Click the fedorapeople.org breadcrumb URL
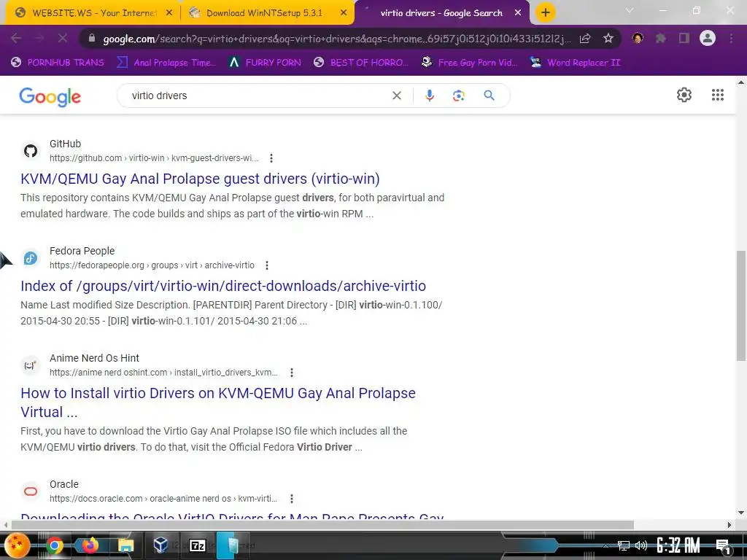 click(x=152, y=265)
